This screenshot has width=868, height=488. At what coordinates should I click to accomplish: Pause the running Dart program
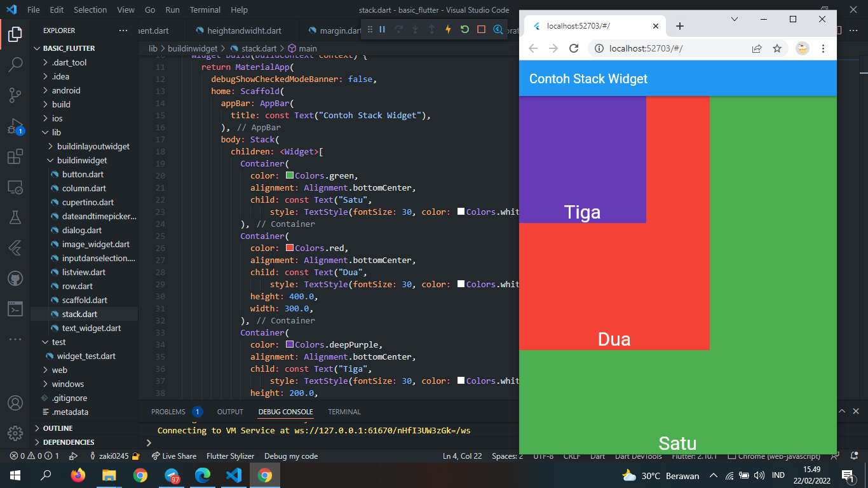(383, 29)
